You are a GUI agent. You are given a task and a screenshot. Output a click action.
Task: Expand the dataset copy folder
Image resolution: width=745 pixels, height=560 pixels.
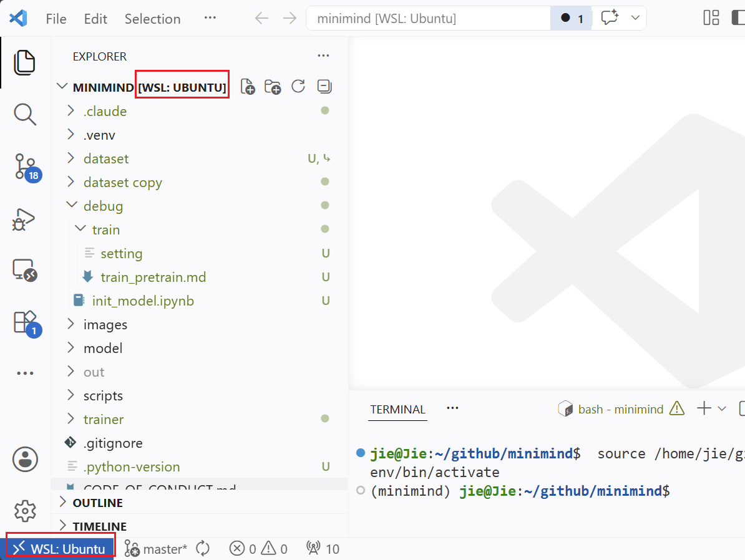click(x=200, y=182)
